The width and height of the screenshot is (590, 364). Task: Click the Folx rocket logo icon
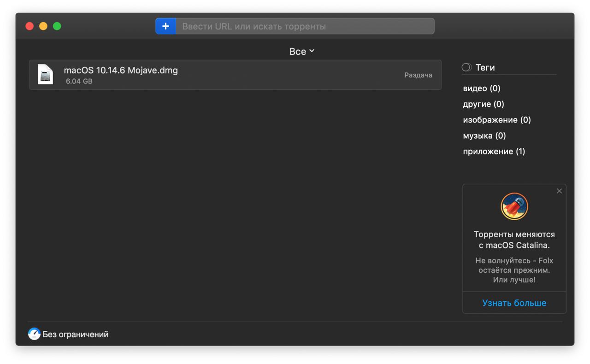click(x=514, y=206)
